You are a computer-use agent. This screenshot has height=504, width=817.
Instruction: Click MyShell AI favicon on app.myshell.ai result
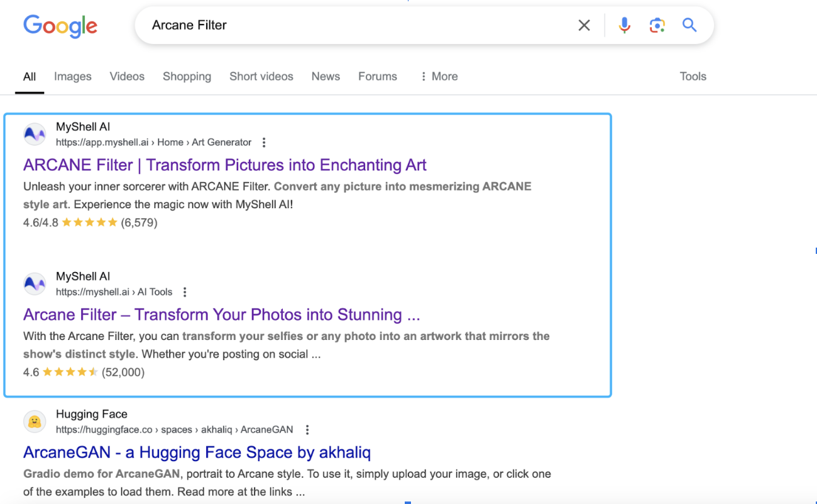pyautogui.click(x=35, y=134)
